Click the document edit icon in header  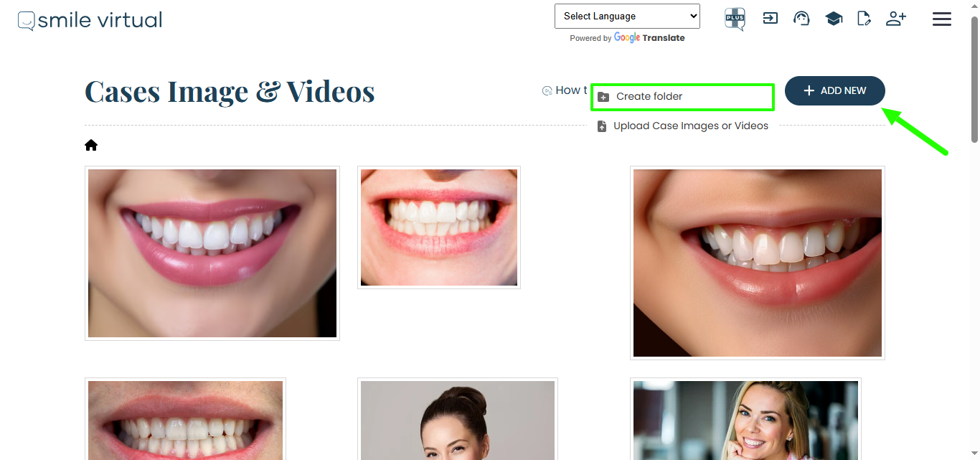tap(864, 19)
